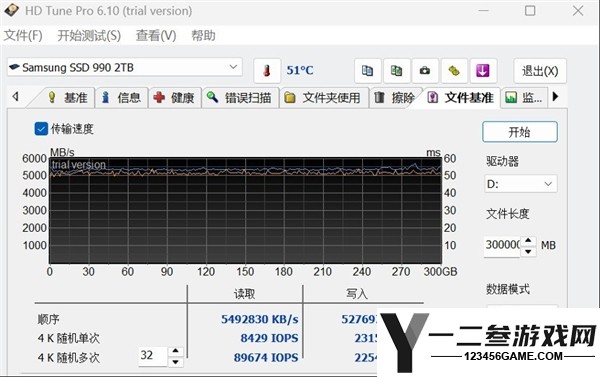Click the transfer speed benchmark graph
The width and height of the screenshot is (600, 377).
click(x=245, y=211)
